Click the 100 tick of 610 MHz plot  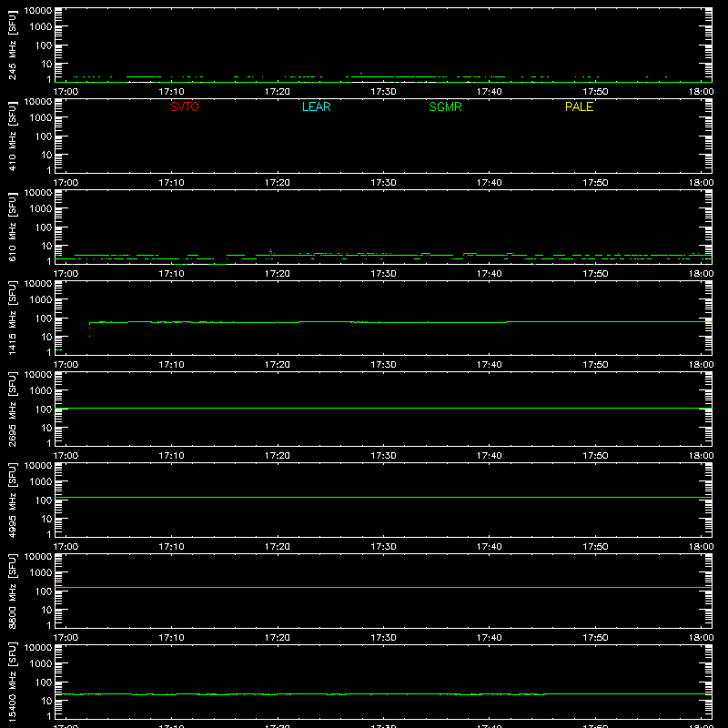pos(44,227)
